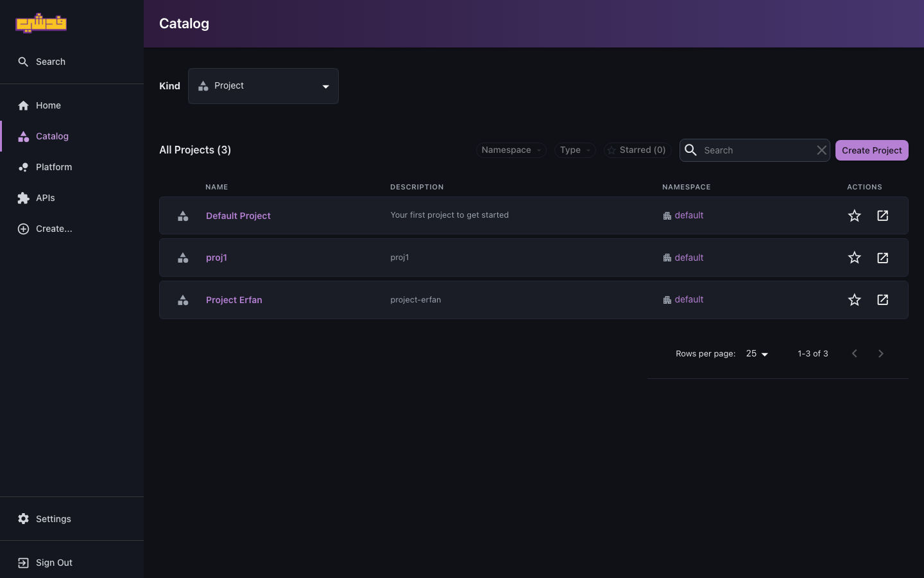
Task: Open proj1 in new tab icon
Action: [x=882, y=258]
